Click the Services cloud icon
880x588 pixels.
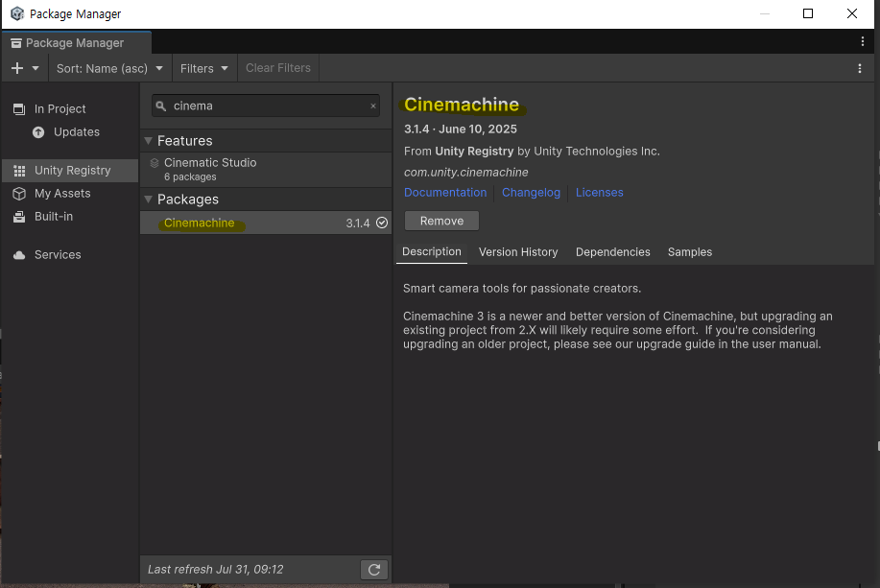[19, 255]
